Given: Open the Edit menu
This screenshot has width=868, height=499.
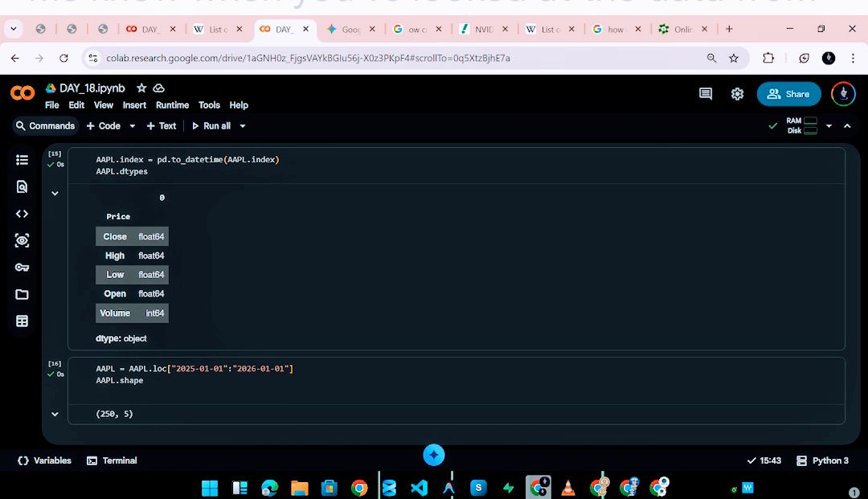Looking at the screenshot, I should pos(76,105).
